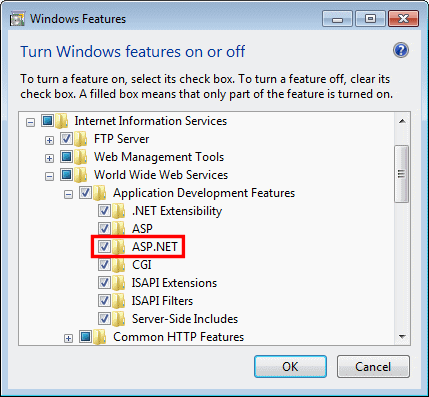The height and width of the screenshot is (397, 429).
Task: Click the ASP.NET folder icon
Action: 119,247
